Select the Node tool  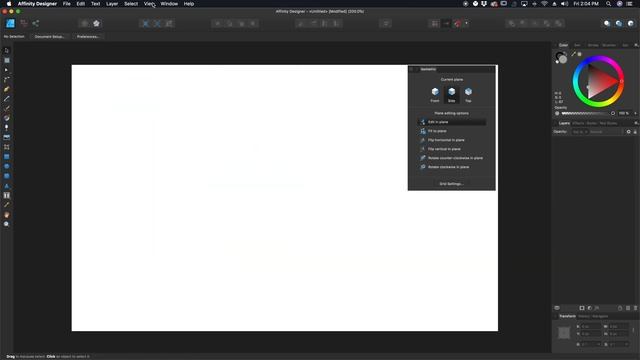[7, 70]
